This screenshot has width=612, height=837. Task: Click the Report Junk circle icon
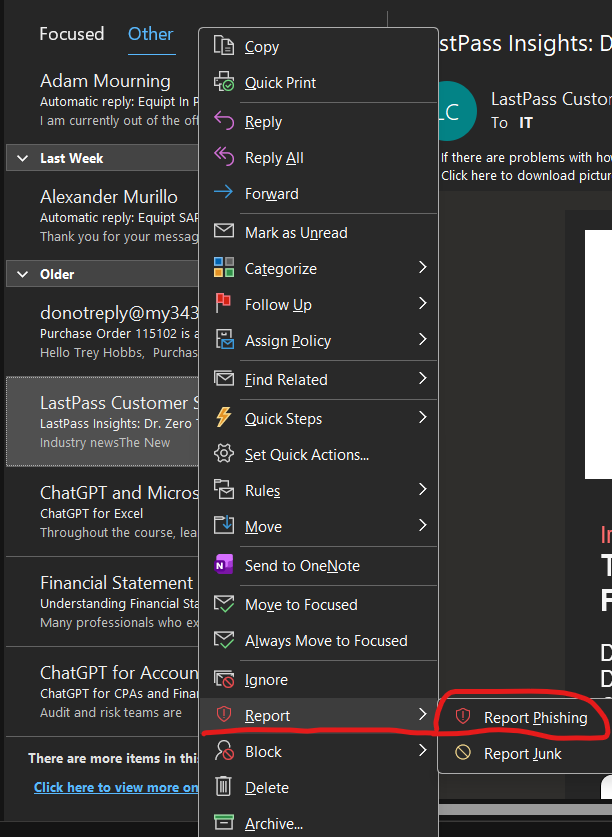tap(463, 753)
